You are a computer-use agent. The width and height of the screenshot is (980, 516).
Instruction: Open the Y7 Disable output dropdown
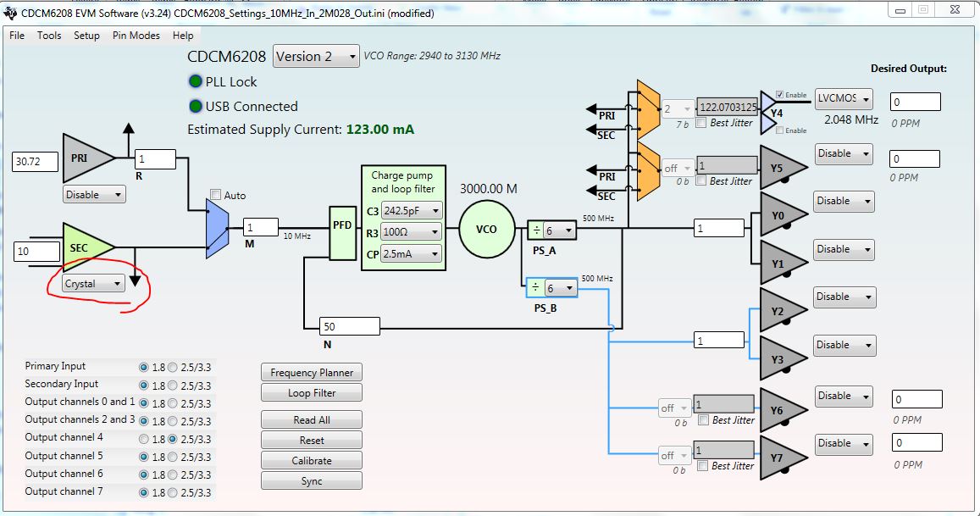pos(844,443)
